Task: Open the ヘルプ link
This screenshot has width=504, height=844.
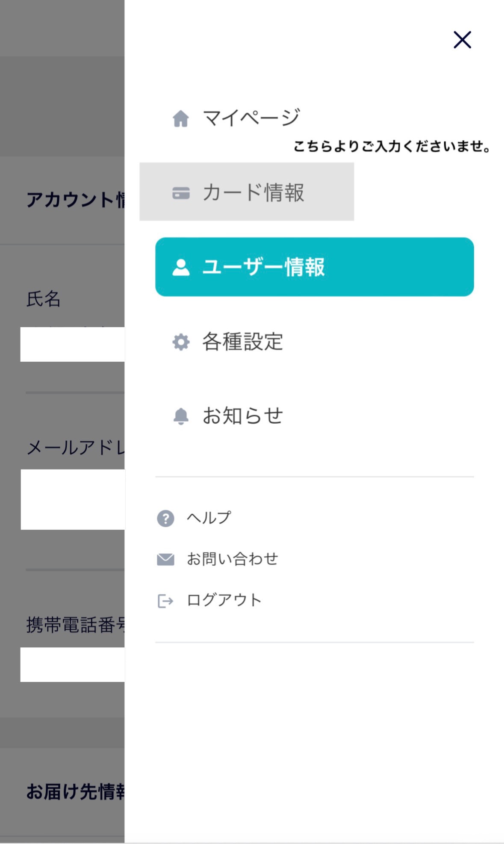Action: click(209, 518)
